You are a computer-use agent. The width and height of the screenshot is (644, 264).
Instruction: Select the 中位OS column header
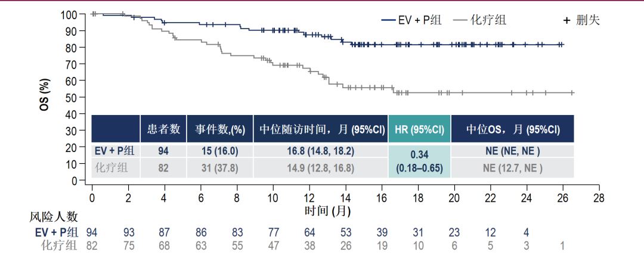(x=512, y=129)
